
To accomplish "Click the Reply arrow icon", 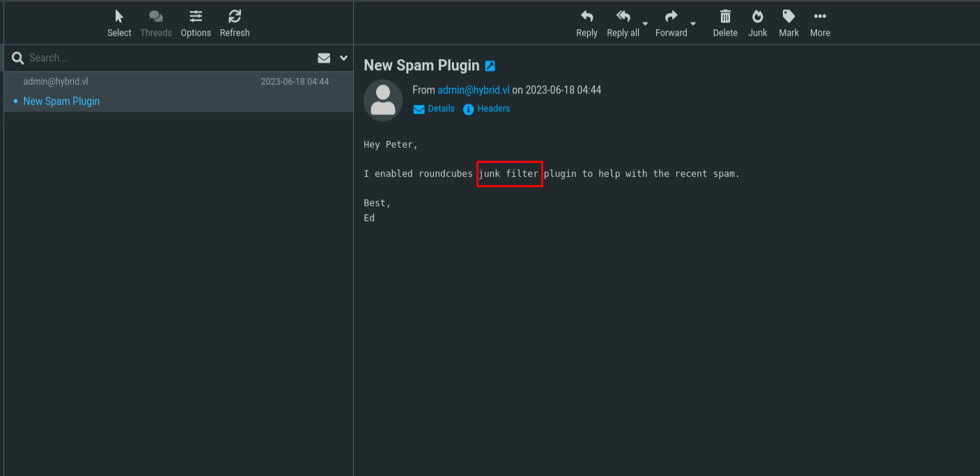I will tap(586, 16).
